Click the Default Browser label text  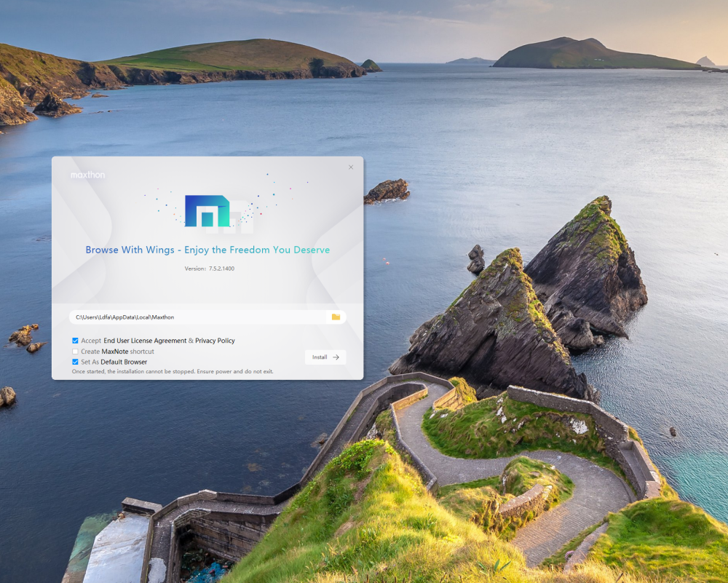[x=124, y=362]
